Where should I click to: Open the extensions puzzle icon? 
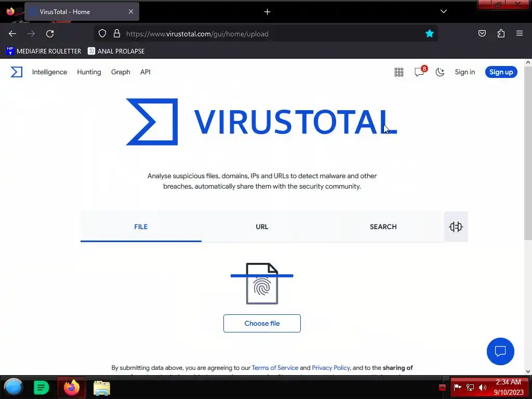(x=501, y=34)
